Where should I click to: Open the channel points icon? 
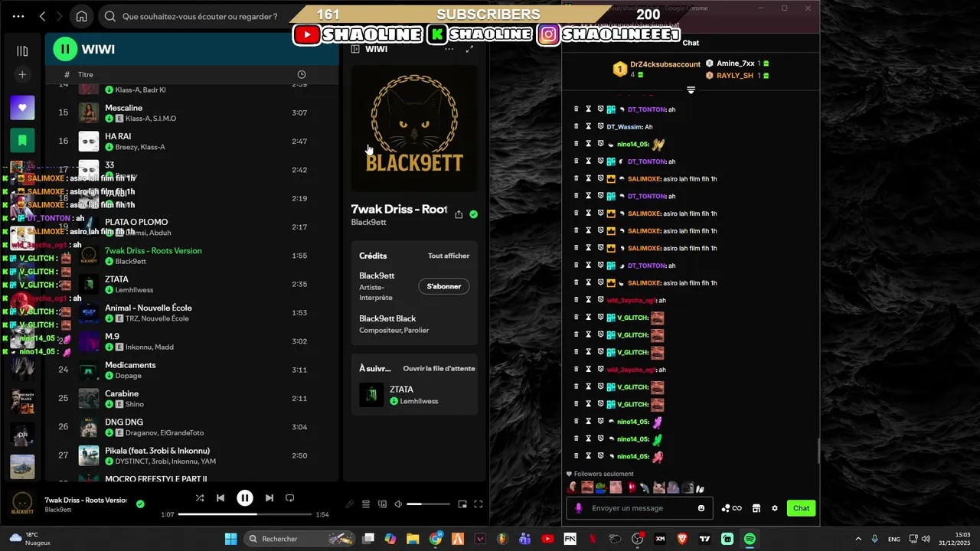tap(731, 508)
